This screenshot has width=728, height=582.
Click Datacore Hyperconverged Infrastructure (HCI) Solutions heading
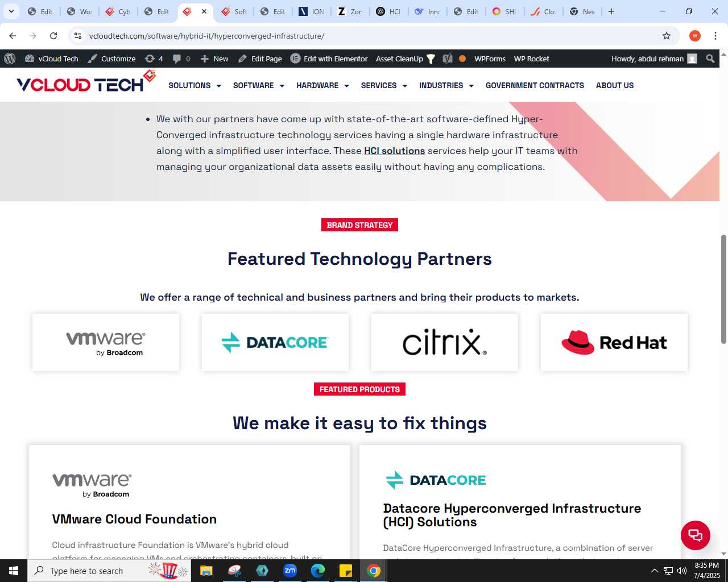click(x=512, y=515)
